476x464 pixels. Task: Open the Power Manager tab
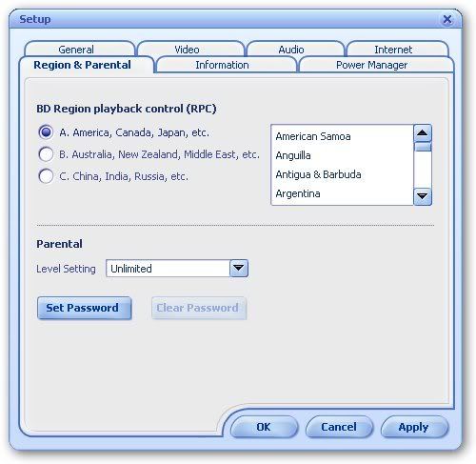tap(371, 65)
